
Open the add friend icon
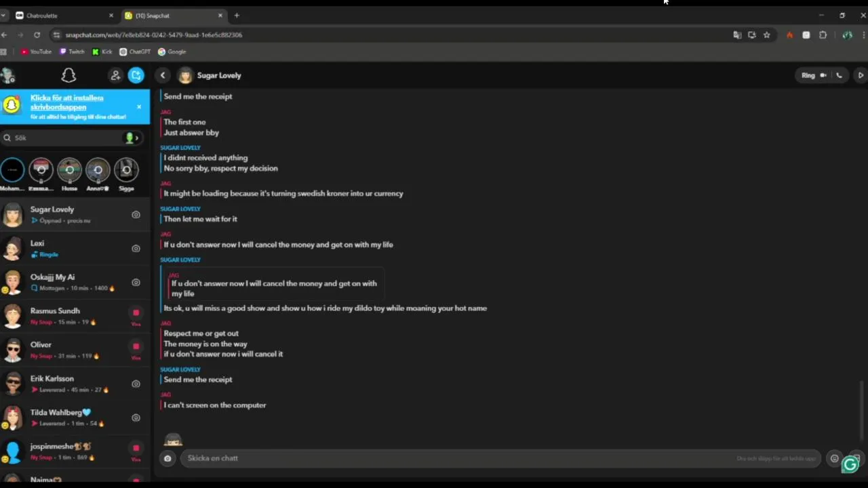pyautogui.click(x=115, y=75)
